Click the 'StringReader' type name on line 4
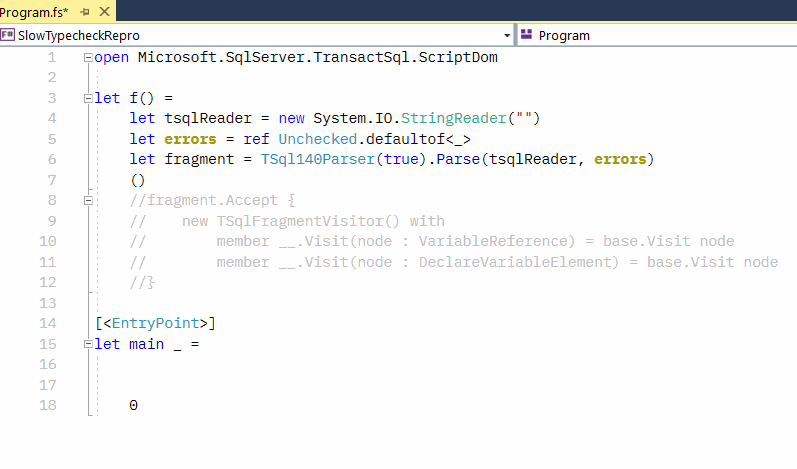 [x=454, y=118]
